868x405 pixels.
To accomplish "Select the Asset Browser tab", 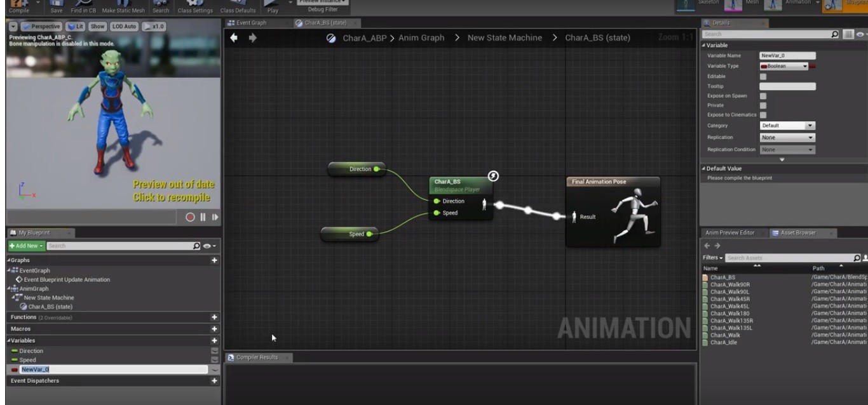I will (798, 233).
